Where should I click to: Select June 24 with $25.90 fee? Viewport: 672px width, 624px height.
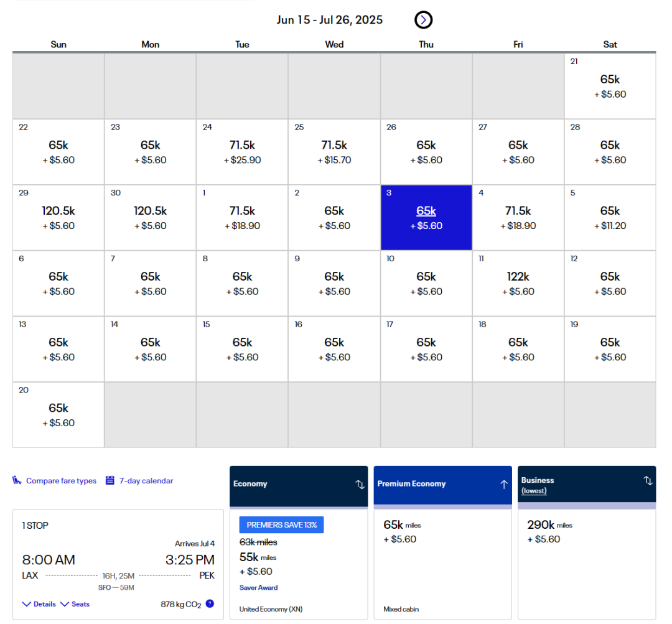click(242, 152)
